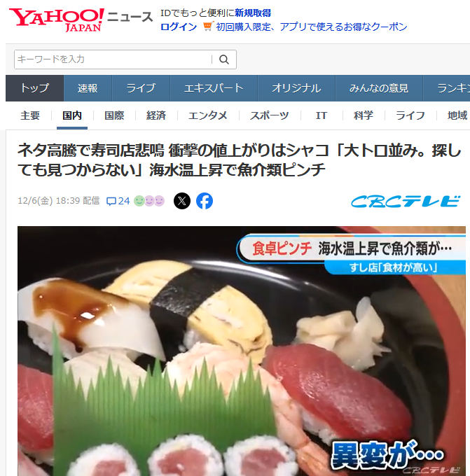
Task: Focus the キーワードを入力 search field
Action: coord(113,59)
